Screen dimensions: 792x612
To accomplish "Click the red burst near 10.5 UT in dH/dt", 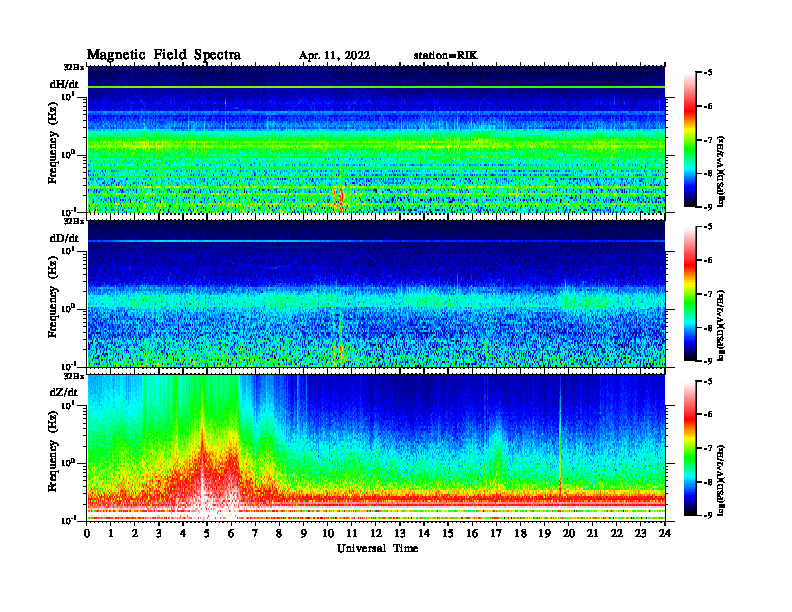I will pyautogui.click(x=339, y=199).
